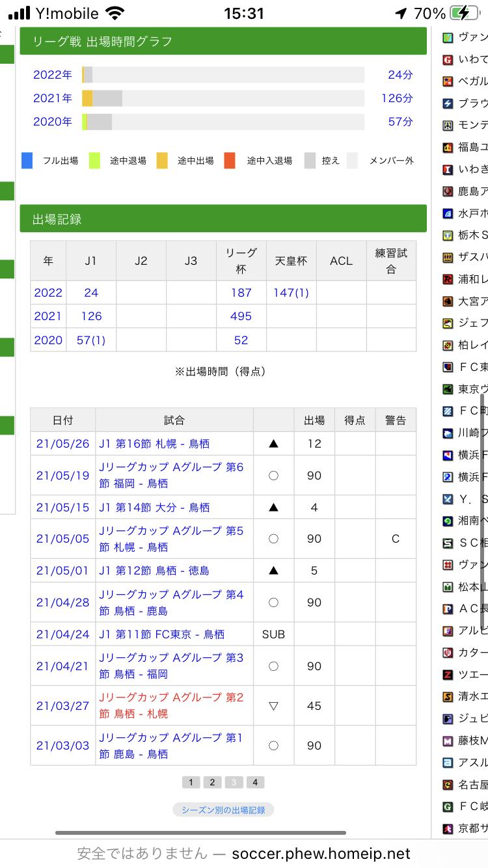This screenshot has width=488, height=868.
Task: Go to page 1 of match records
Action: [191, 782]
